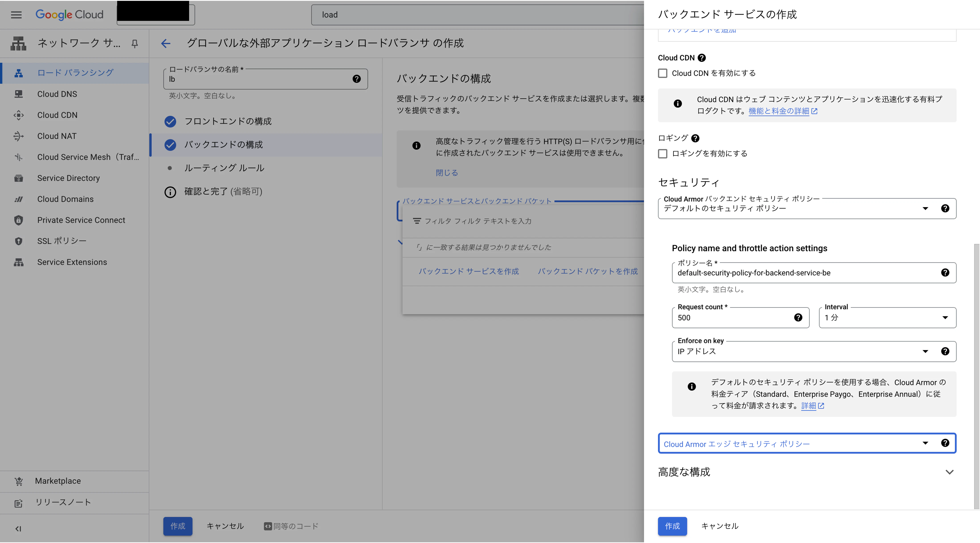Click the Cloud NAT sidebar icon
The height and width of the screenshot is (543, 980).
pos(18,136)
